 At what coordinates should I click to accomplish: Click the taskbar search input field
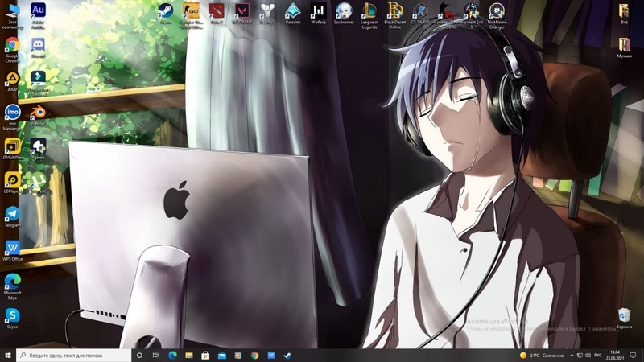(x=74, y=355)
